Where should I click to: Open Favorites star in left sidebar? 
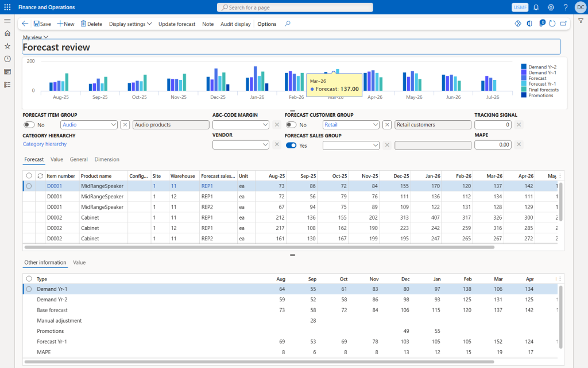(7, 46)
